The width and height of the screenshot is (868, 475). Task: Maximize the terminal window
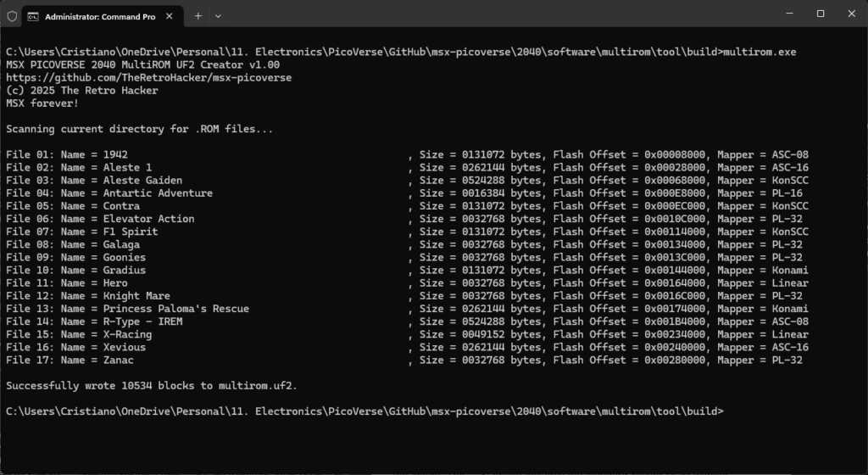point(821,14)
